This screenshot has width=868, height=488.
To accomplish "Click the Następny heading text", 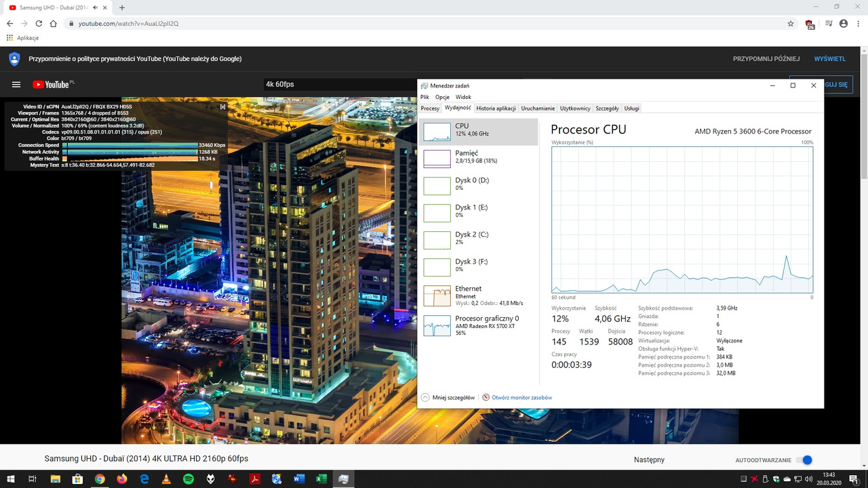I will coord(649,460).
